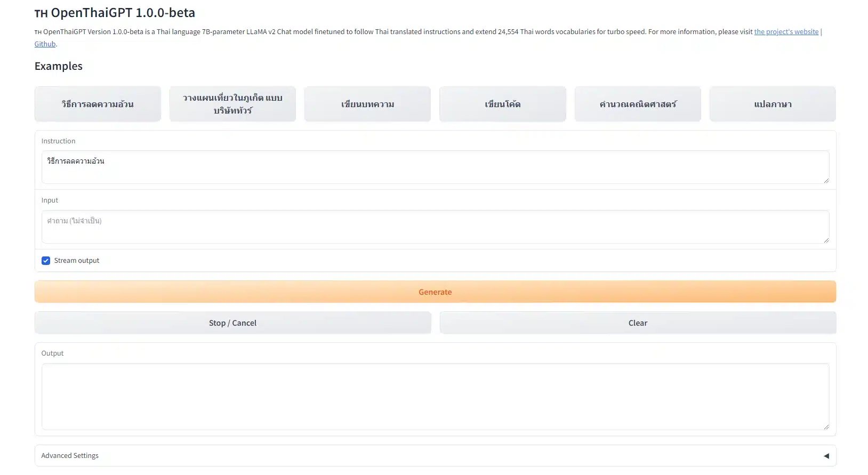Choose the วางแผนเที่ยวในภูเก็ต example button

coord(232,104)
